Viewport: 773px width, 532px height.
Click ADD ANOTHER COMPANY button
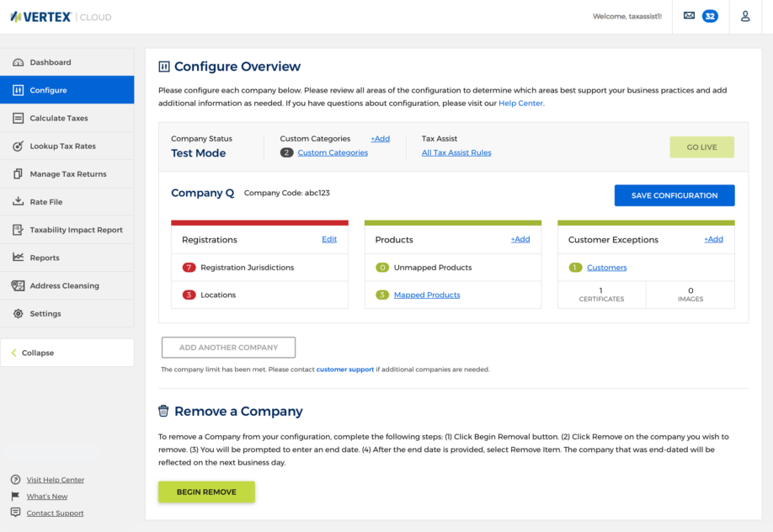point(228,347)
